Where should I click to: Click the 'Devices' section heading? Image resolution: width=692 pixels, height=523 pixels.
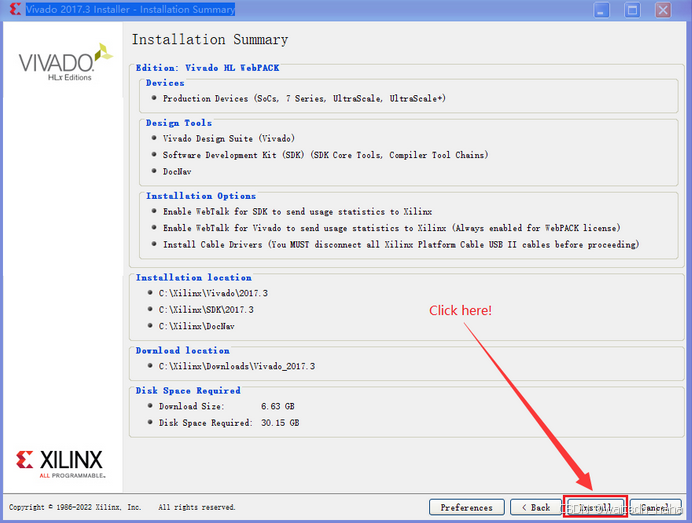click(x=165, y=83)
